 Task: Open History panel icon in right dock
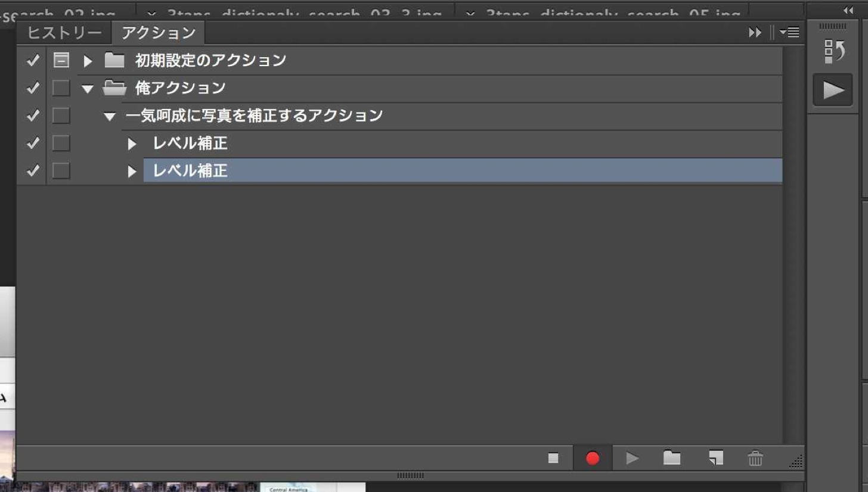833,51
